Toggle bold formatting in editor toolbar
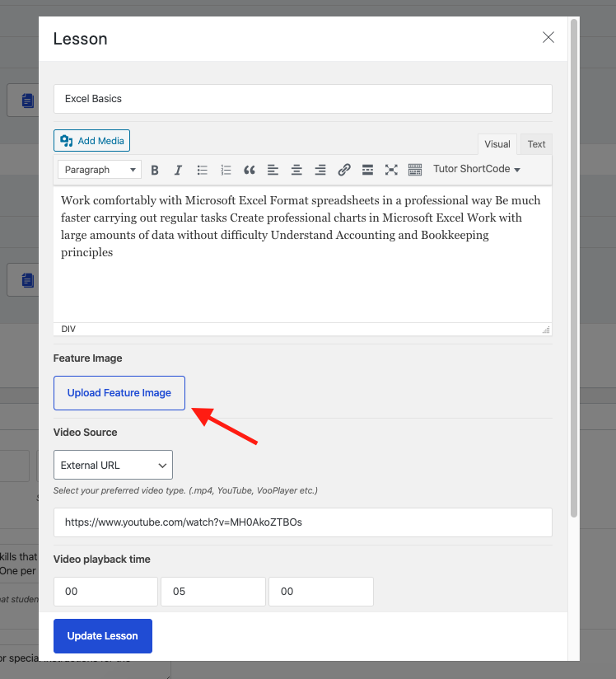 coord(155,170)
